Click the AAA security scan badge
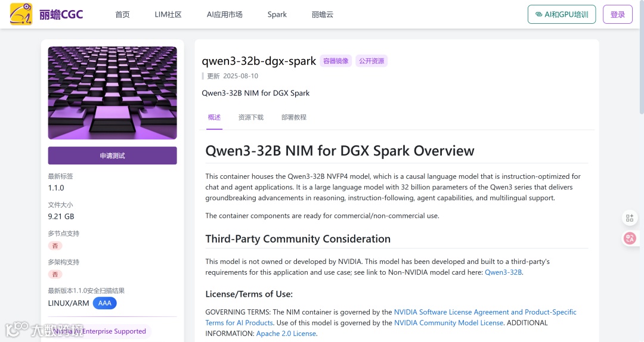This screenshot has width=644, height=342. 105,303
